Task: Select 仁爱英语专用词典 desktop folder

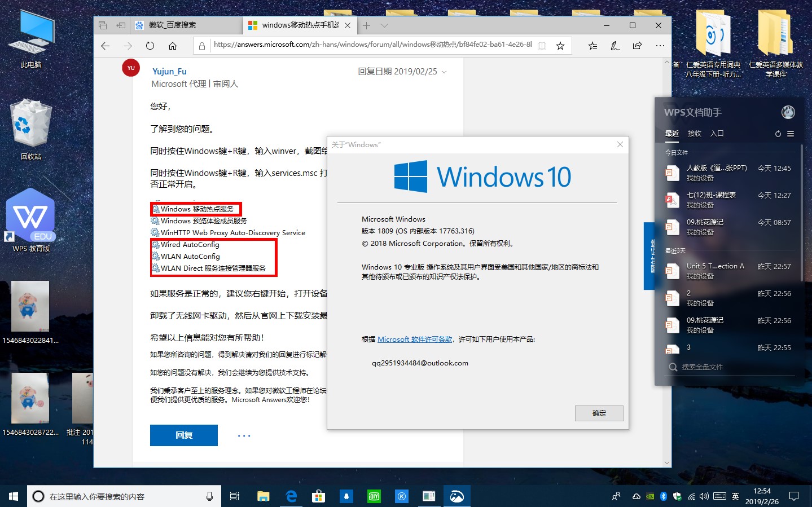Action: pyautogui.click(x=713, y=44)
